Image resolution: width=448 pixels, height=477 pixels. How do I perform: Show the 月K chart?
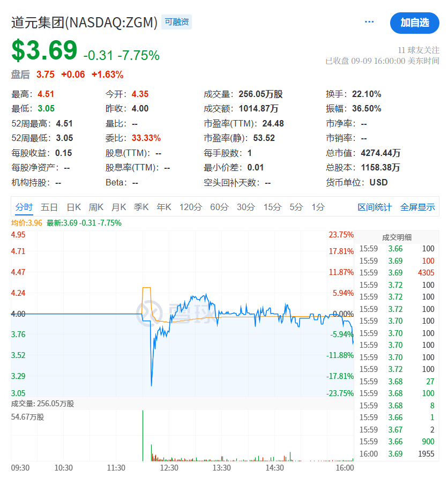pos(119,207)
